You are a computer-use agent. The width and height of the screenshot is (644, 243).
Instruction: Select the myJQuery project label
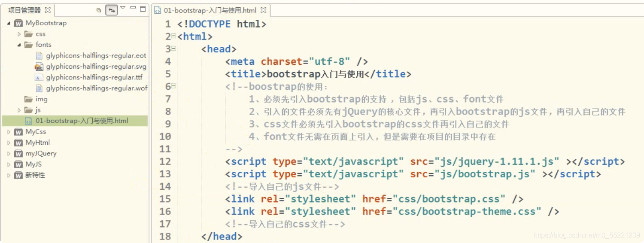click(x=41, y=153)
